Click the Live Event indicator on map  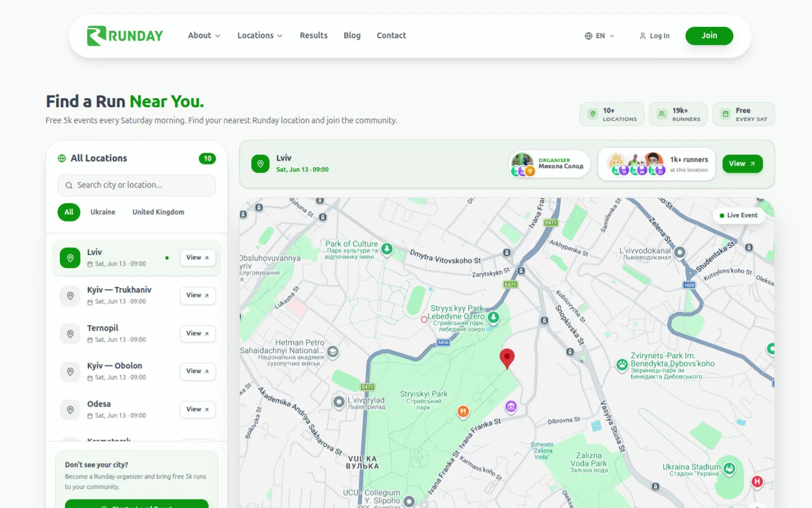coord(738,215)
